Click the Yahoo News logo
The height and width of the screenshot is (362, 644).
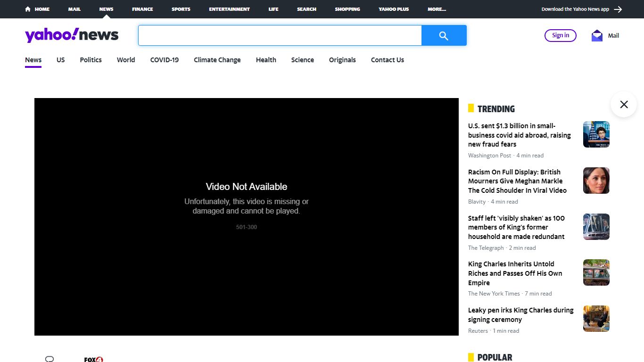pos(72,35)
